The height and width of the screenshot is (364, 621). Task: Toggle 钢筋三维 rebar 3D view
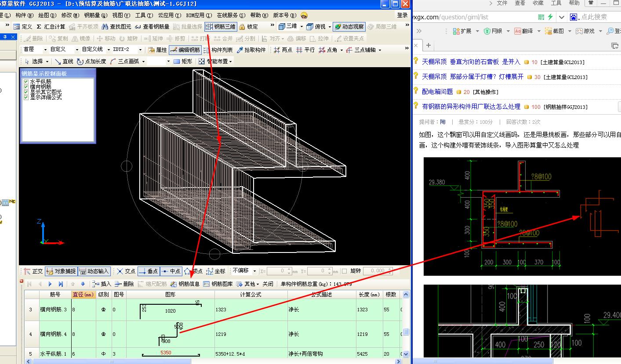coord(221,26)
